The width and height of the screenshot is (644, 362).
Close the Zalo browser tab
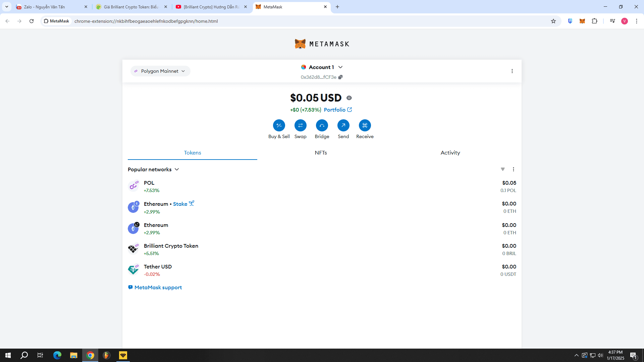click(x=86, y=7)
